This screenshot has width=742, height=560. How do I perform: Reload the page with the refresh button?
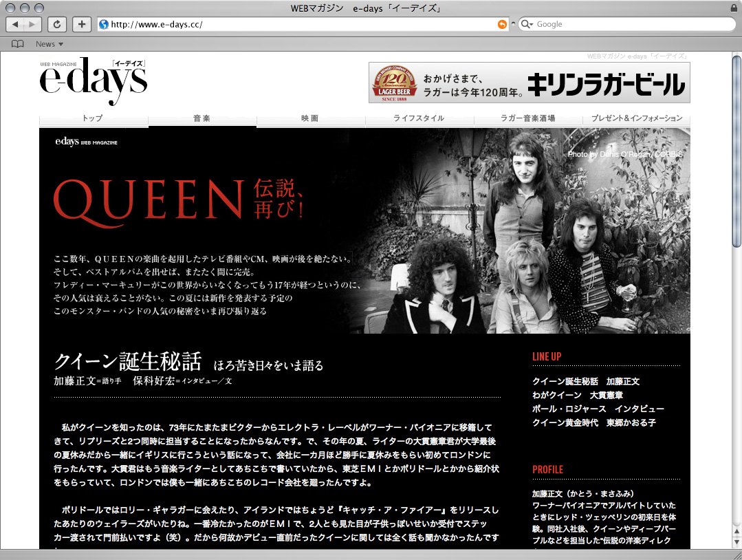pyautogui.click(x=56, y=24)
